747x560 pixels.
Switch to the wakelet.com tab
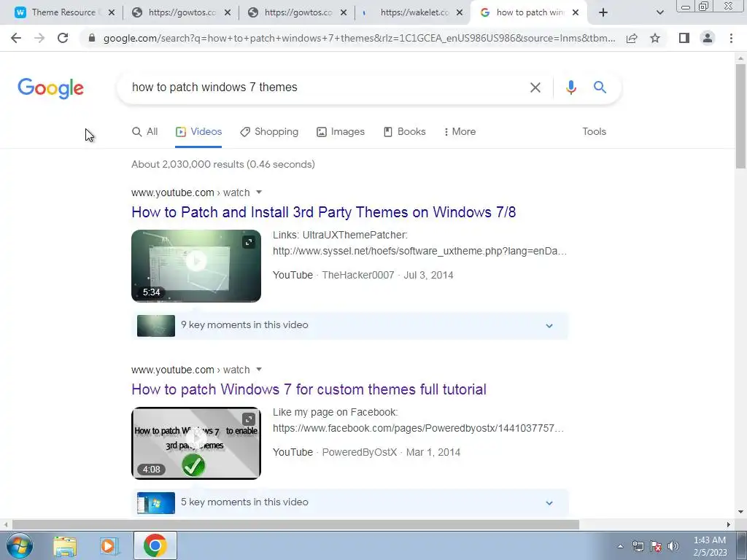point(412,12)
